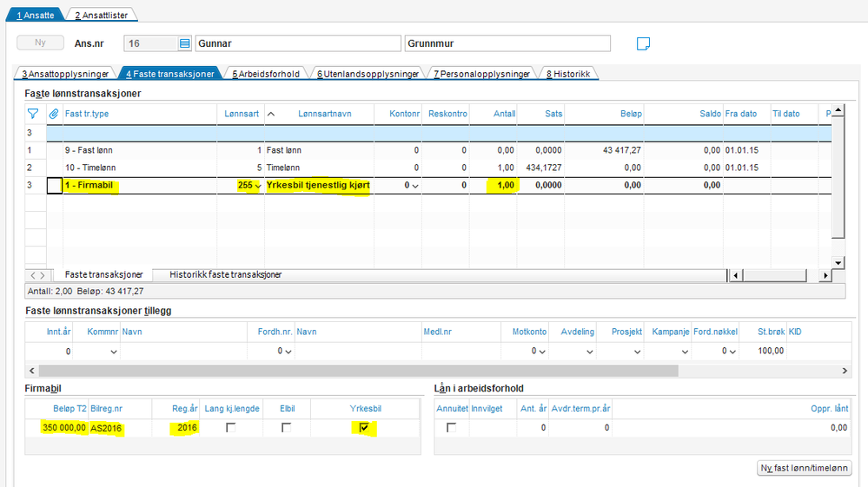Open the 7 Personalopplysninger tab
The image size is (868, 487).
[481, 74]
